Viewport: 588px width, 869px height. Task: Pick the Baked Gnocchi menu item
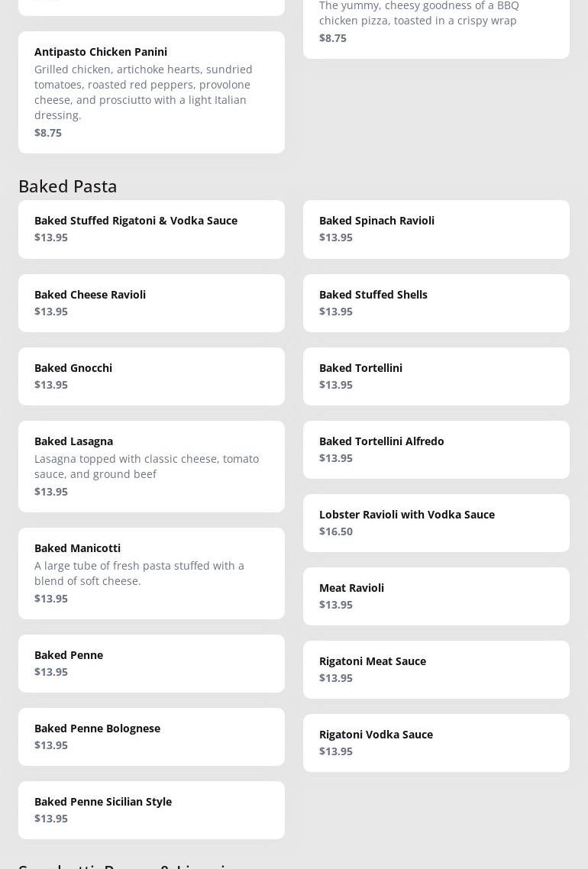pyautogui.click(x=151, y=376)
